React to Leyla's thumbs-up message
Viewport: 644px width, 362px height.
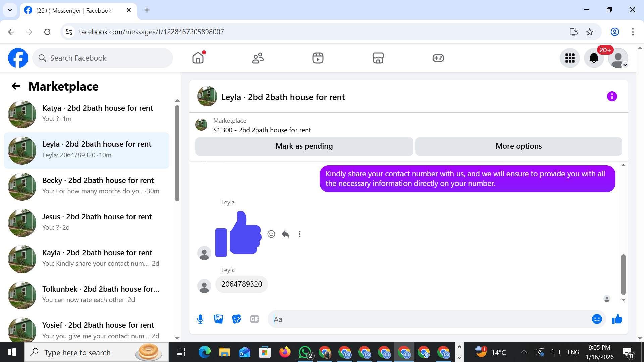pyautogui.click(x=271, y=234)
